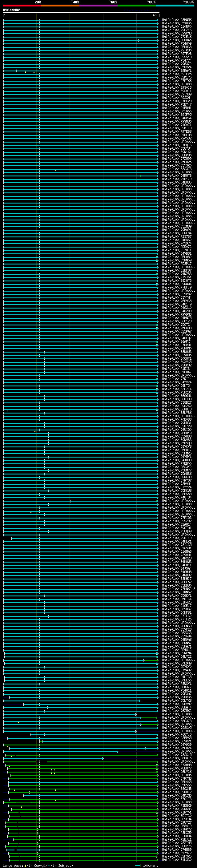Image resolution: width=197 pixels, height=868 pixels.
Task: Open hit UniRef100_A8HW56
Action: click(177, 20)
